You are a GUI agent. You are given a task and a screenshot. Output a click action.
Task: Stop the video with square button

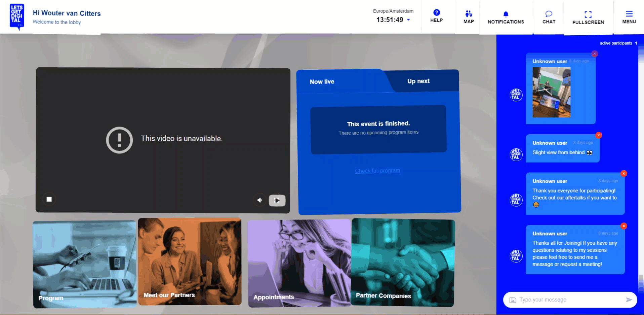(49, 199)
